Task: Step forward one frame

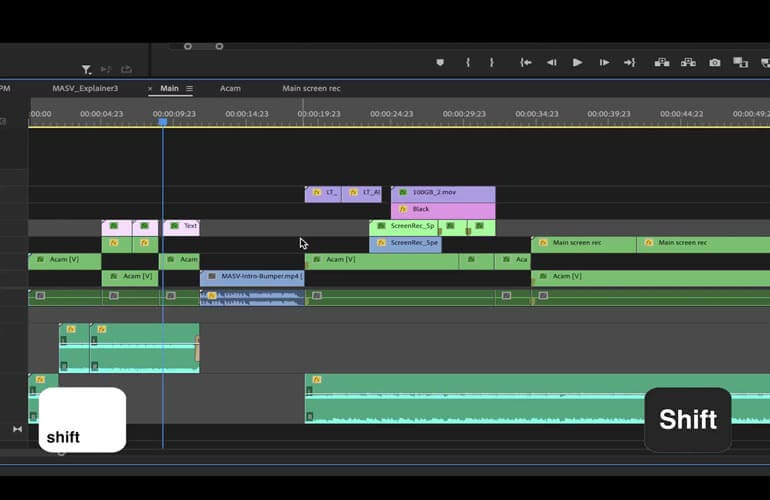Action: (x=604, y=62)
